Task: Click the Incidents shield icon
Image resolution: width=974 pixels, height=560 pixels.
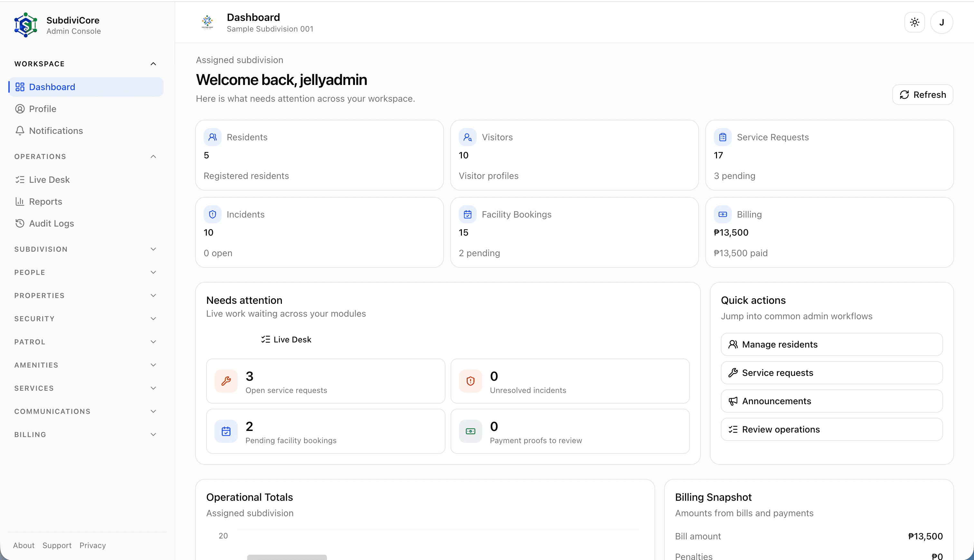Action: (213, 214)
